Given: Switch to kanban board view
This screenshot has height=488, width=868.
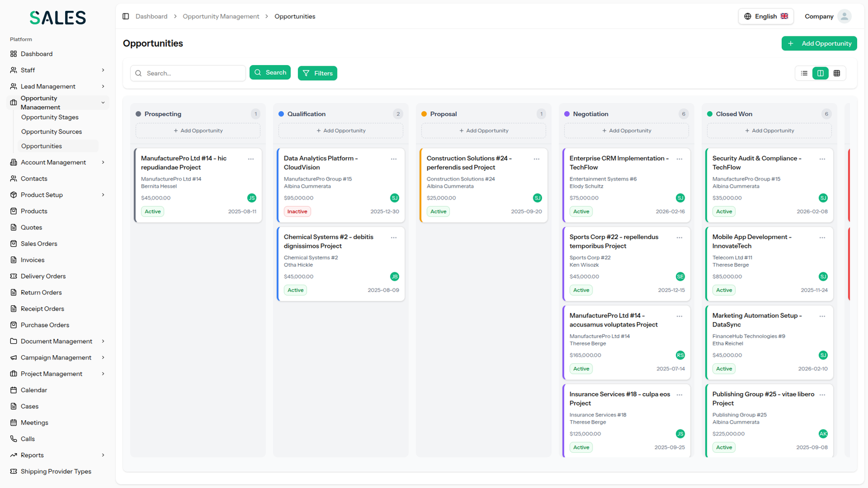Looking at the screenshot, I should (x=820, y=73).
